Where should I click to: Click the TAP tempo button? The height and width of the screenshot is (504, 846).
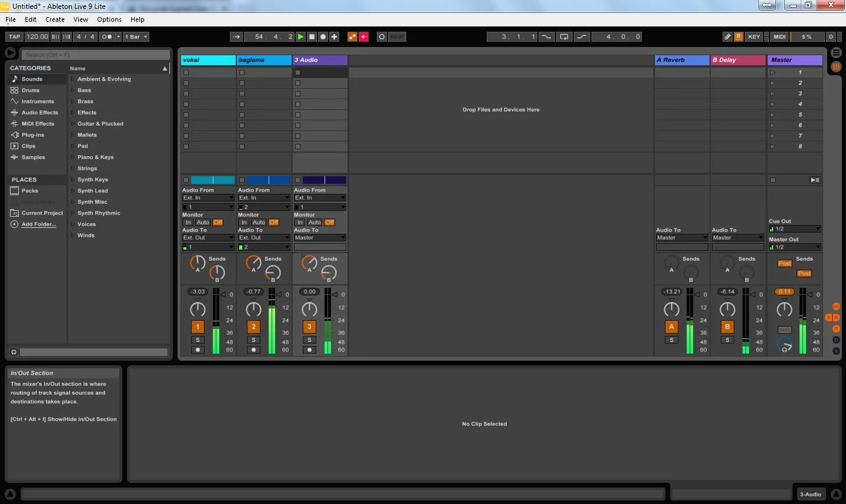pos(14,36)
